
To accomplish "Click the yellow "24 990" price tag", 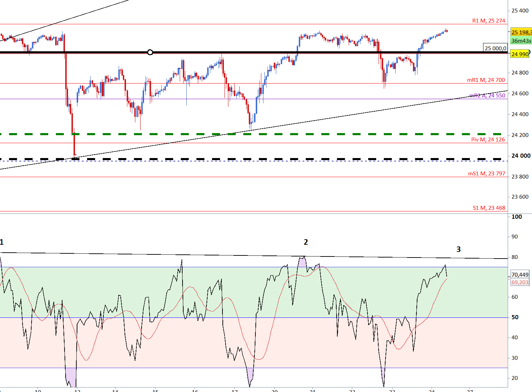I will coord(520,54).
